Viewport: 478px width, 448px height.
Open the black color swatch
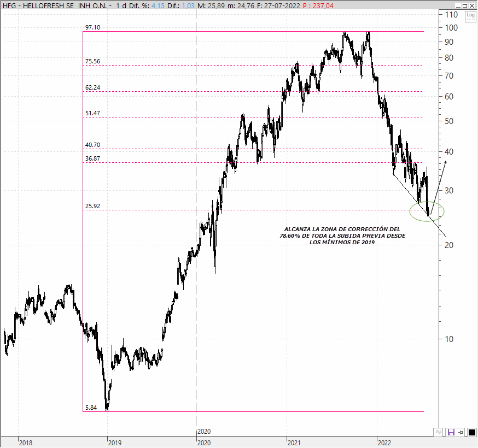click(471, 432)
